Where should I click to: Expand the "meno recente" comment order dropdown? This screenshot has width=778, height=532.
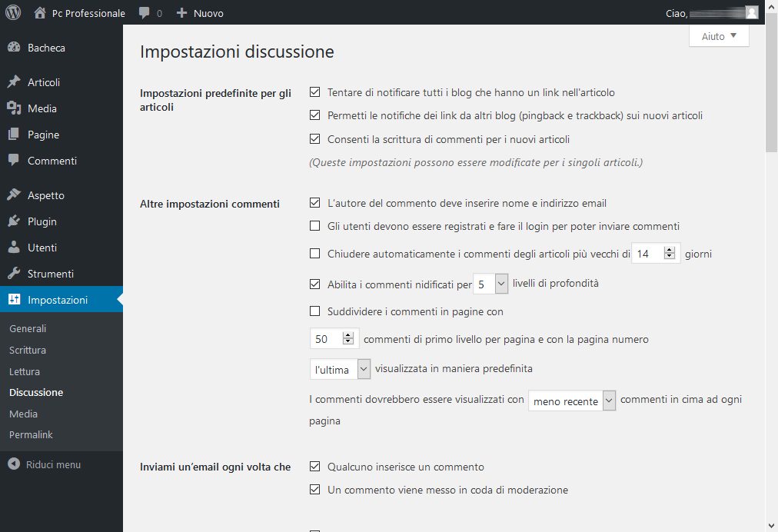point(572,401)
